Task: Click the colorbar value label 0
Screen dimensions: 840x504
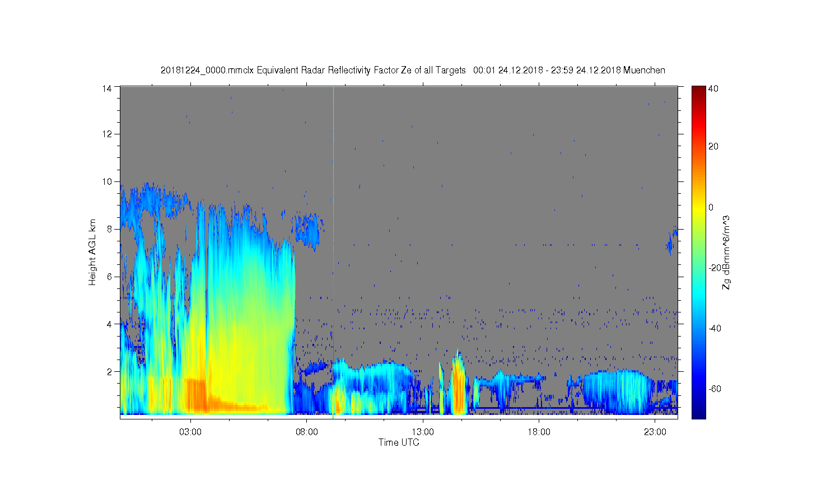Action: 711,207
